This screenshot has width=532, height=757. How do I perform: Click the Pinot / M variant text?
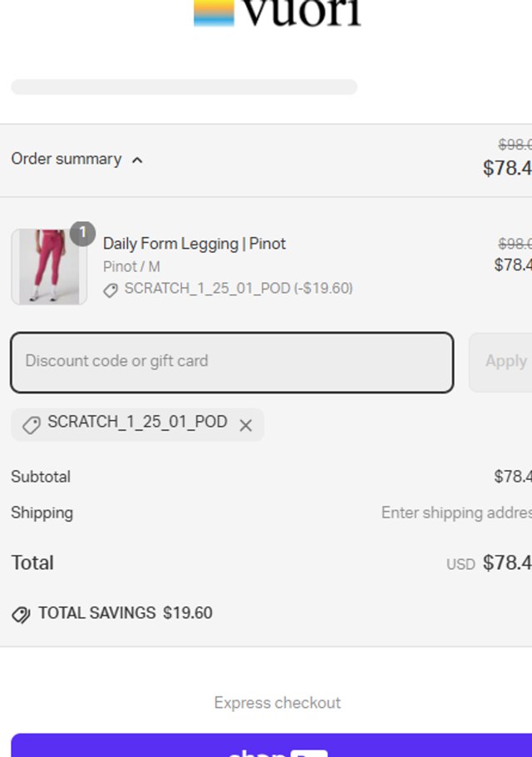(131, 267)
